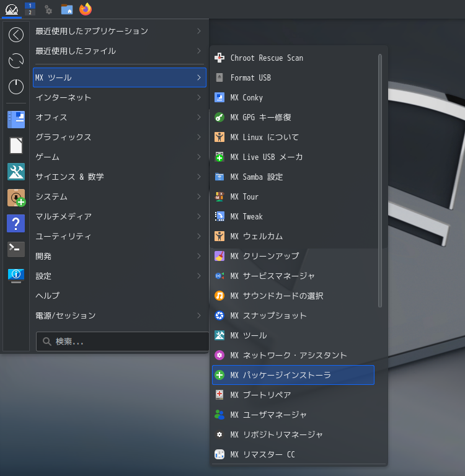Click the 検索 search field
This screenshot has height=476, width=465.
click(x=122, y=342)
